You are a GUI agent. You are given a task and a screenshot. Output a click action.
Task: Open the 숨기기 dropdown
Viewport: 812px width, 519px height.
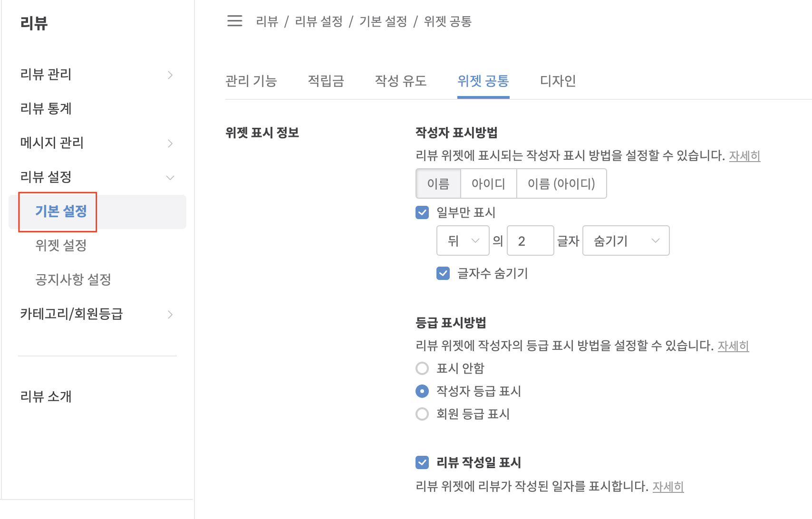point(626,241)
